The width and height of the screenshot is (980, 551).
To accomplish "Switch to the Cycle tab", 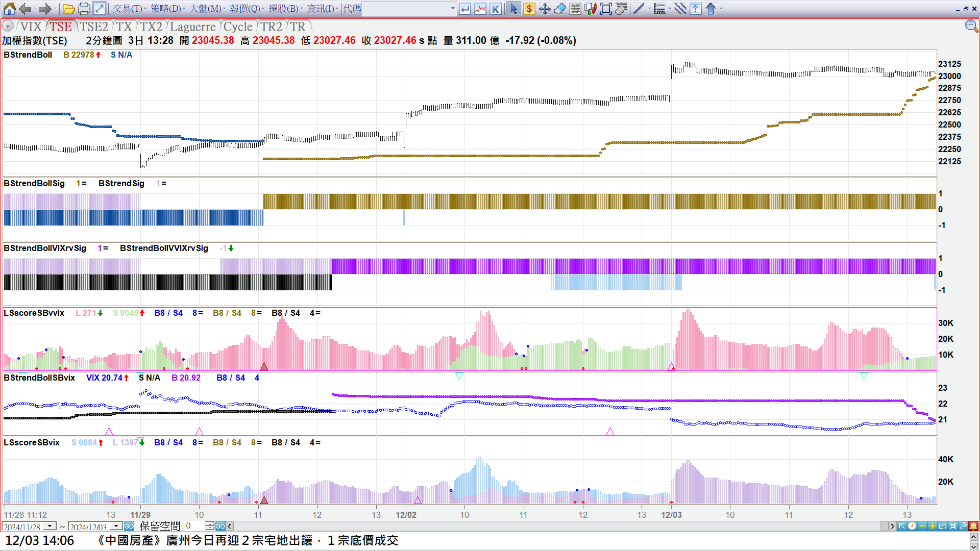I will point(238,27).
